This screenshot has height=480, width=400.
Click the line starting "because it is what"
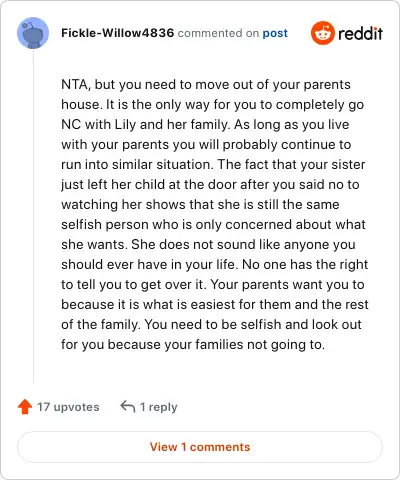point(215,305)
